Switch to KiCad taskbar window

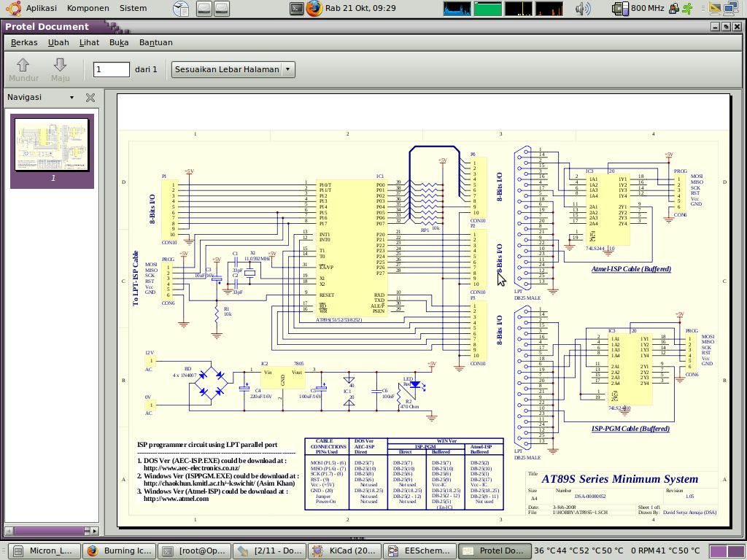pyautogui.click(x=344, y=551)
